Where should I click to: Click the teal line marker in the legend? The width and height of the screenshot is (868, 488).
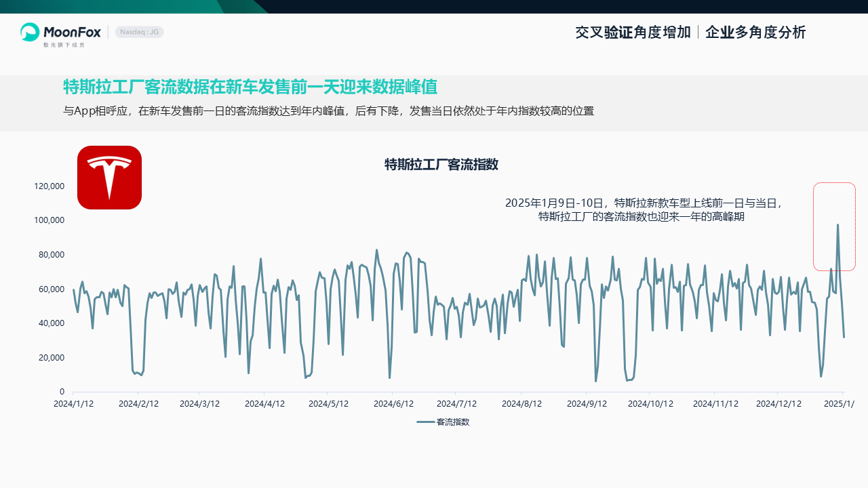click(x=425, y=422)
